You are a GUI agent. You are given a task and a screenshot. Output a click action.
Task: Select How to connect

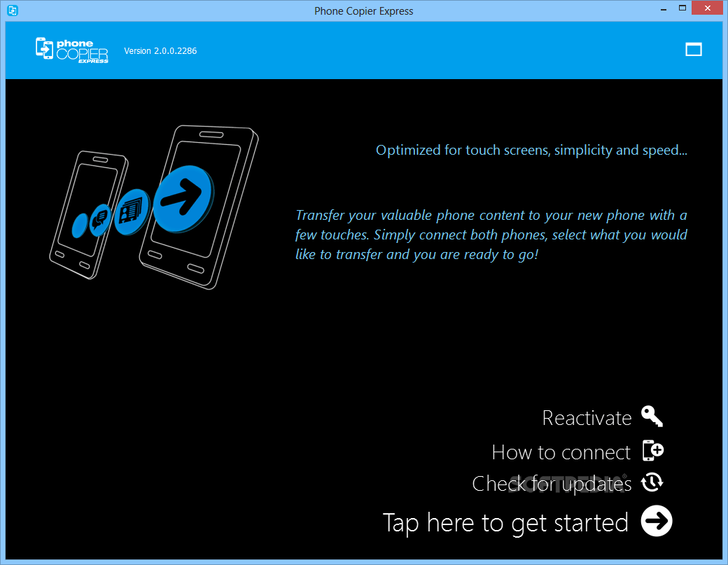point(561,452)
